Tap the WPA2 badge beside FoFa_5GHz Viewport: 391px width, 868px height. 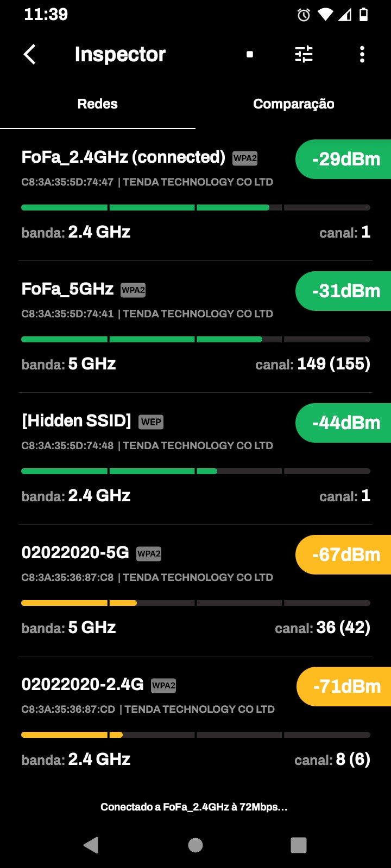(x=134, y=290)
